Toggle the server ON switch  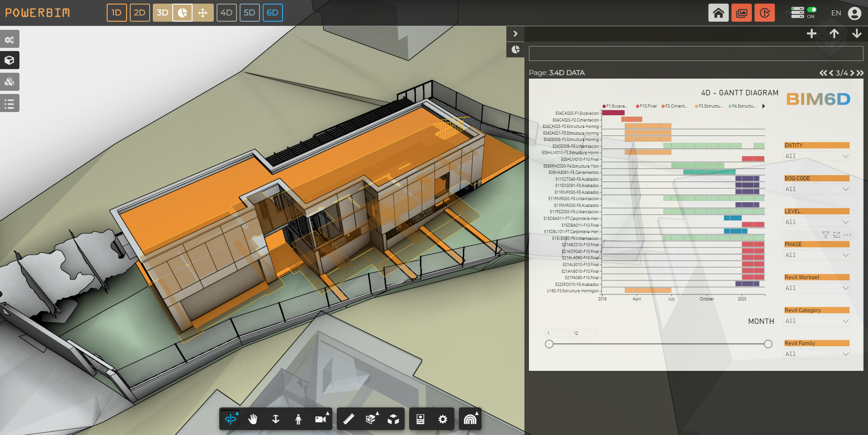[811, 9]
